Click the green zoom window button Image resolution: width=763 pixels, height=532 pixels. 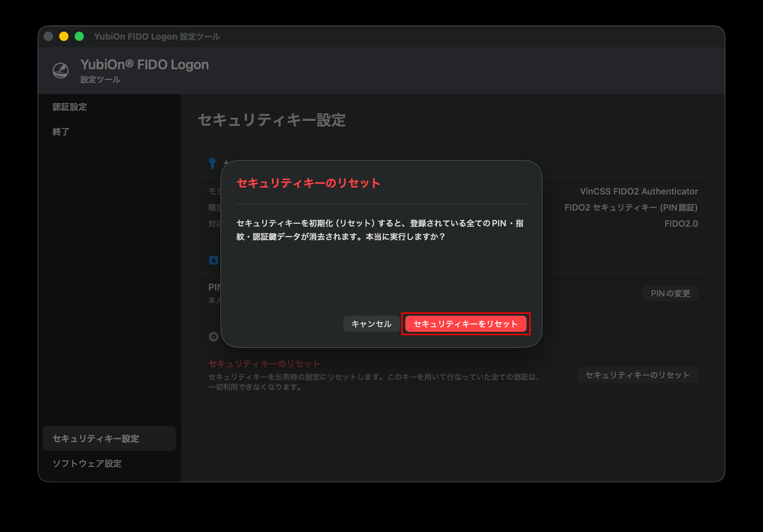point(79,36)
